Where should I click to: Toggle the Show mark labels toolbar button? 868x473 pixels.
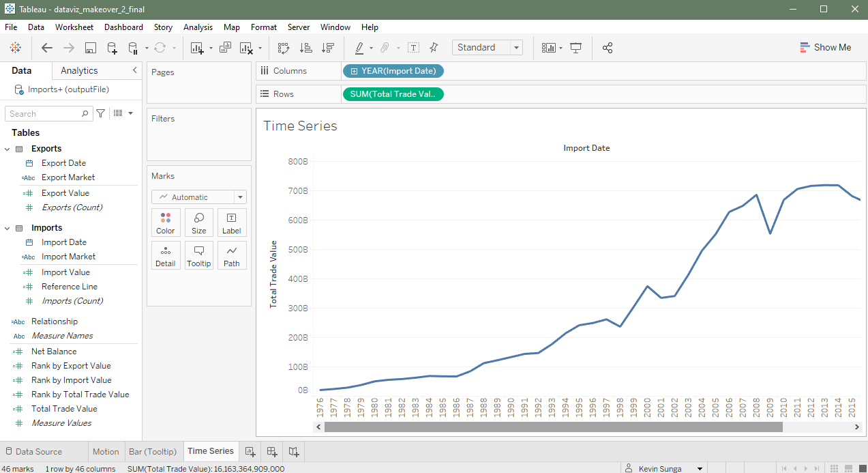pos(413,48)
